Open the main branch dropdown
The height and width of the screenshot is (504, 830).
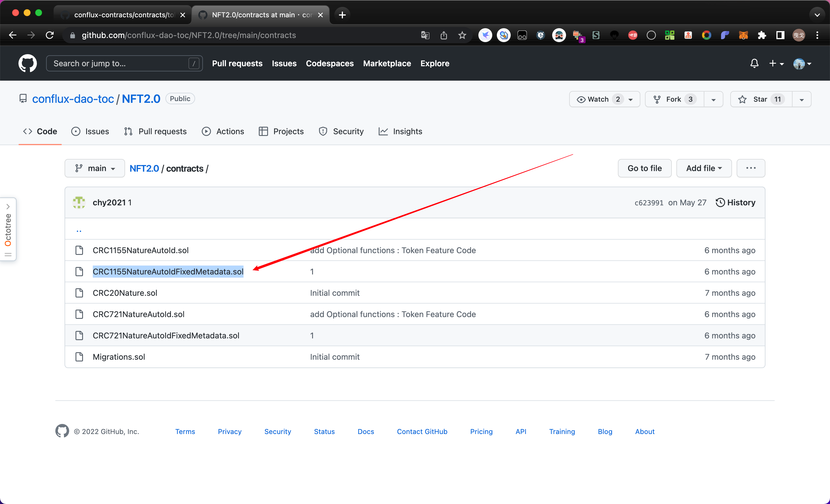95,168
